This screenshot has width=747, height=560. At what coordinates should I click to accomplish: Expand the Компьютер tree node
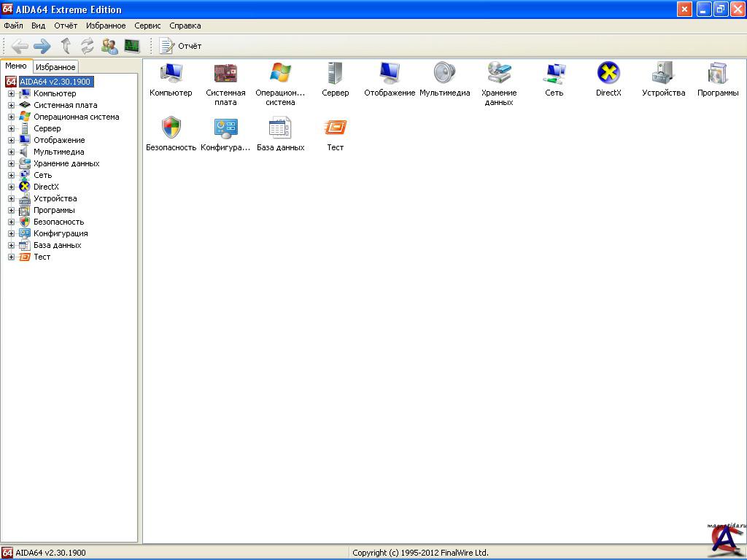[12, 93]
